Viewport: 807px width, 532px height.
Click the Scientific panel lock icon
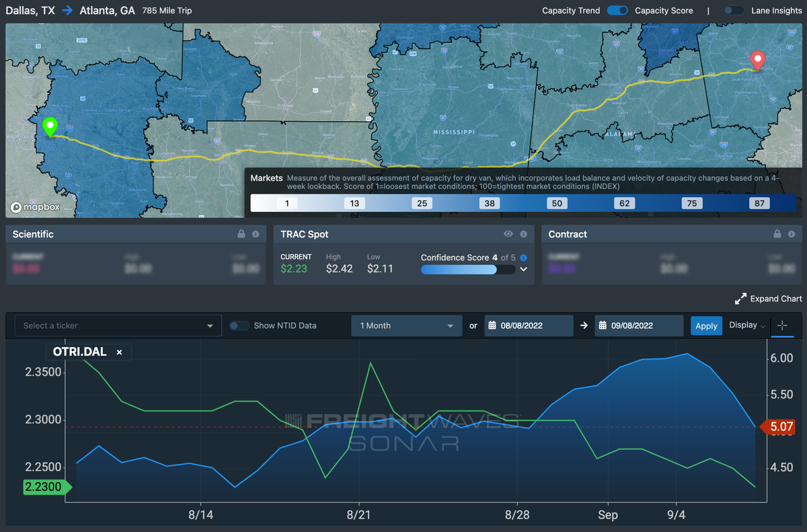click(x=241, y=234)
